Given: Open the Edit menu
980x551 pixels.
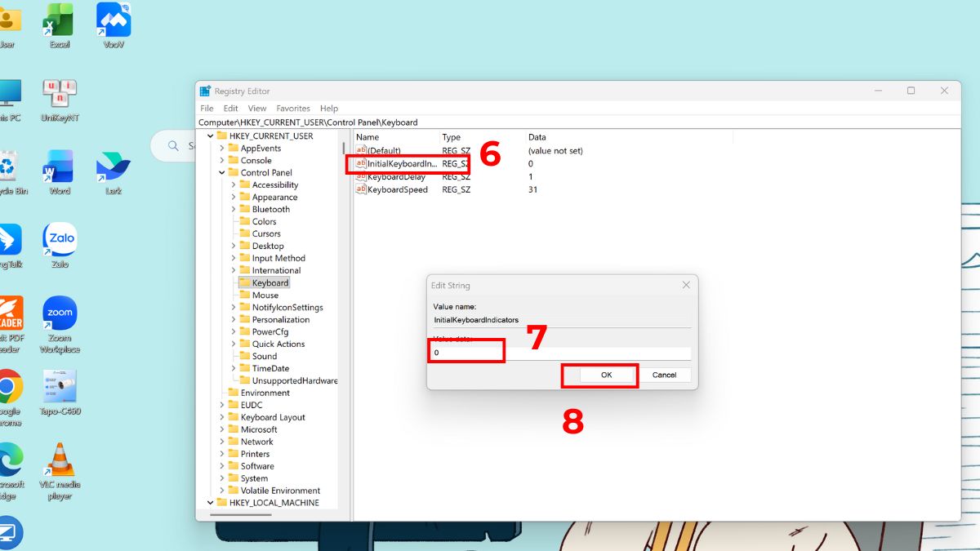Looking at the screenshot, I should (x=231, y=109).
